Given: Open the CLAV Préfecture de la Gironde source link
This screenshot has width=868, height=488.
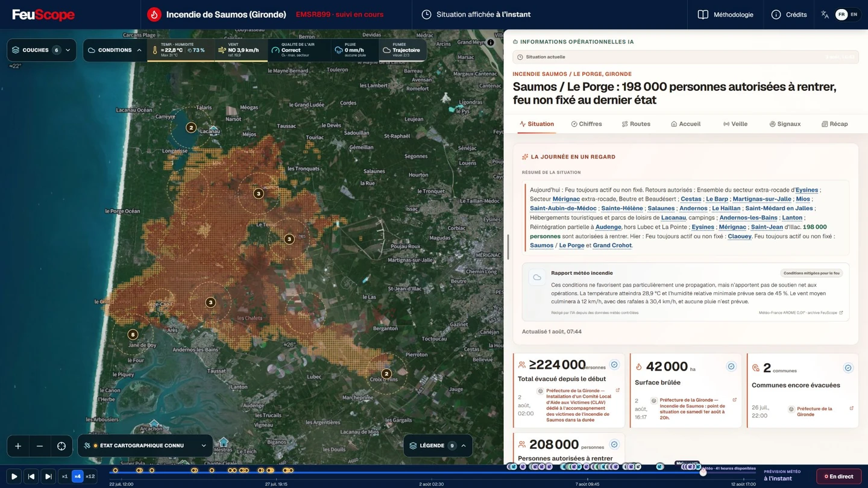Looking at the screenshot, I should click(x=579, y=405).
